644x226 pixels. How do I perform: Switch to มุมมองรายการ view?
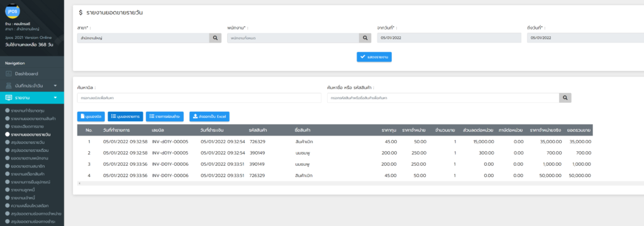tap(125, 117)
